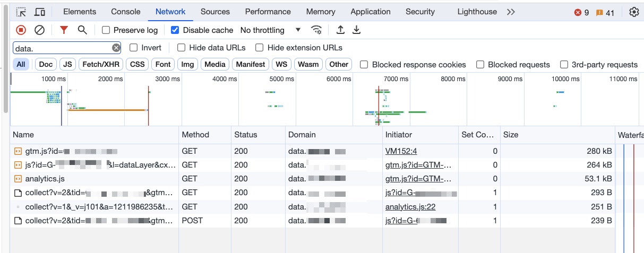Viewport: 644px width, 253px height.
Task: Import HAR file upload icon
Action: [x=340, y=30]
